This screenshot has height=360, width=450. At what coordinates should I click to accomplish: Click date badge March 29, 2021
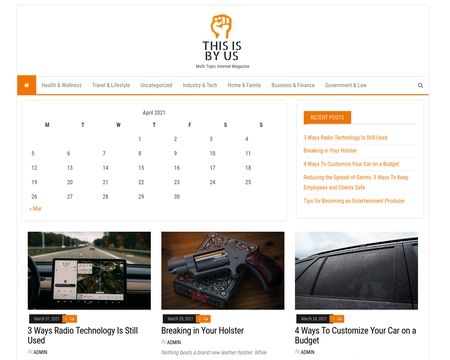(180, 319)
